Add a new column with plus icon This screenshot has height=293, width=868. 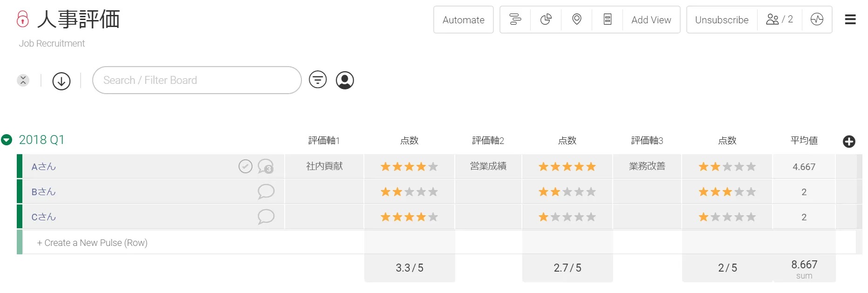coord(849,142)
